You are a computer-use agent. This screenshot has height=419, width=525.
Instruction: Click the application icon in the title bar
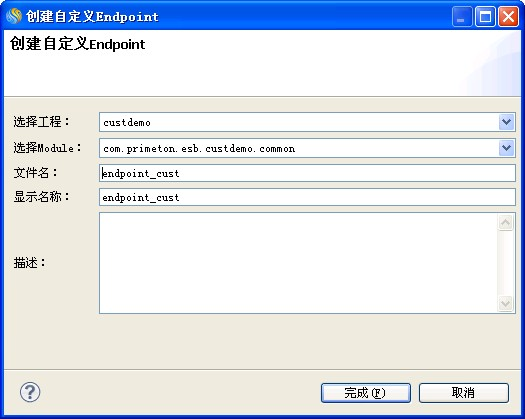coord(14,16)
